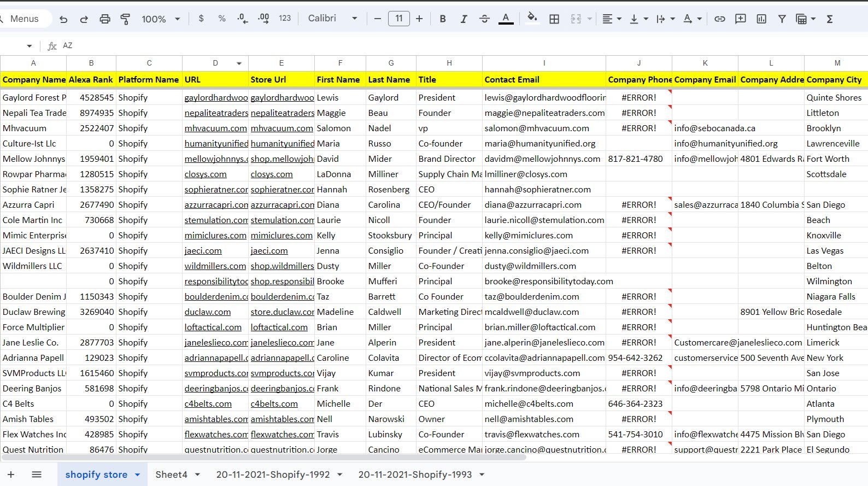Increase font size with plus button

pyautogui.click(x=419, y=19)
